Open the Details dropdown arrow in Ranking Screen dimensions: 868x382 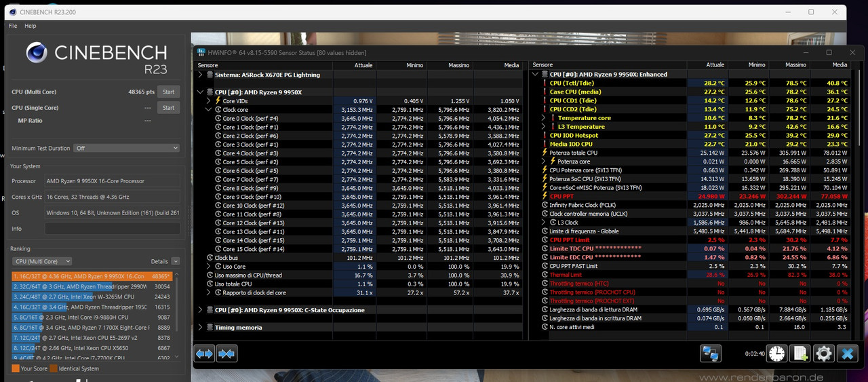coord(176,261)
